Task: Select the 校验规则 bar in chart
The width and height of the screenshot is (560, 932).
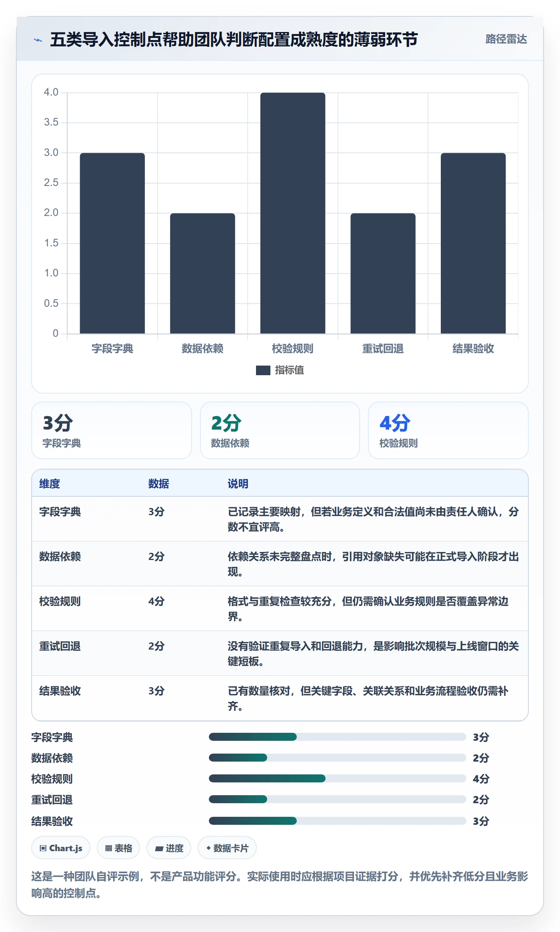Action: [293, 213]
